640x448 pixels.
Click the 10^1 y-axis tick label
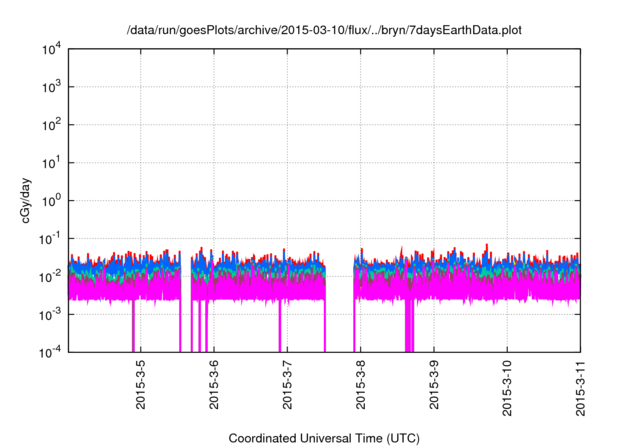coord(51,162)
